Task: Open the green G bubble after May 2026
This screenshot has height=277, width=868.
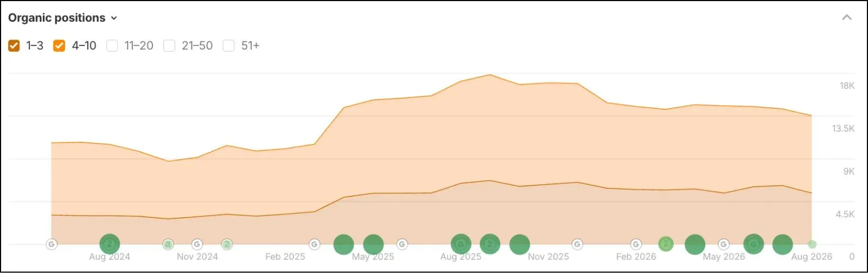Action: (x=754, y=244)
